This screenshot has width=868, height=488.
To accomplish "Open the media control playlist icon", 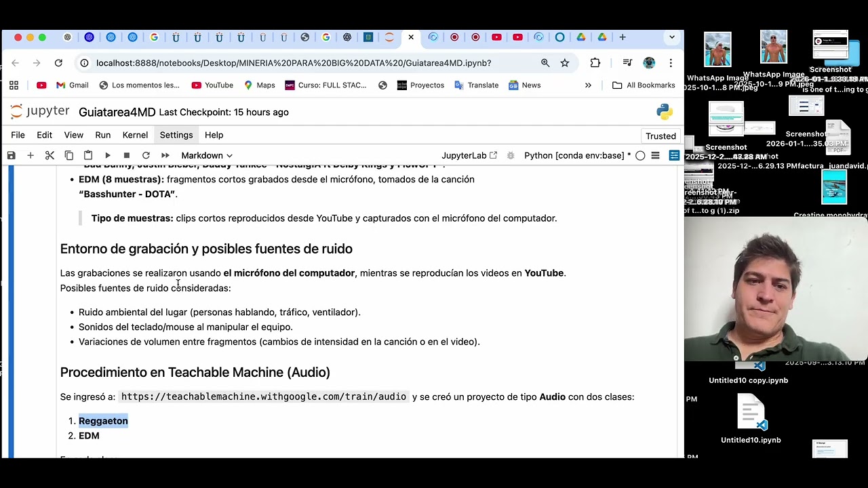I will (x=628, y=63).
